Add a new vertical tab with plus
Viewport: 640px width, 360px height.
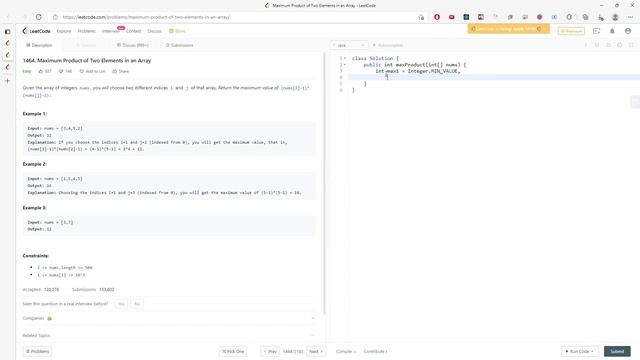[7, 81]
